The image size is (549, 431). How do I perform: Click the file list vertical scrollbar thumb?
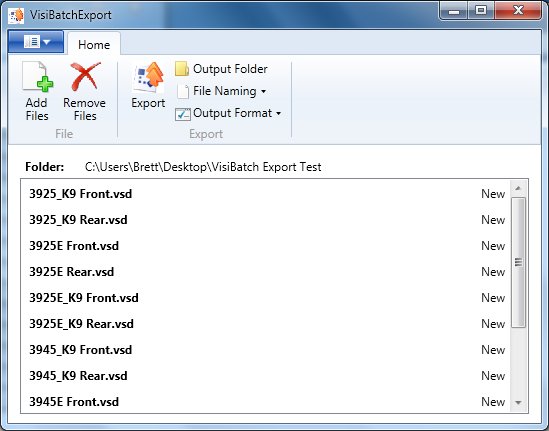click(518, 263)
